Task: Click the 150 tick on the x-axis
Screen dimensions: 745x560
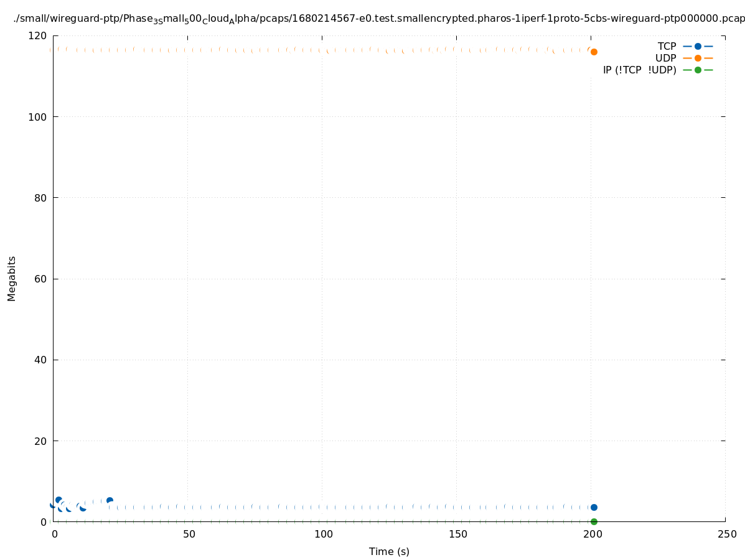Action: 457,534
